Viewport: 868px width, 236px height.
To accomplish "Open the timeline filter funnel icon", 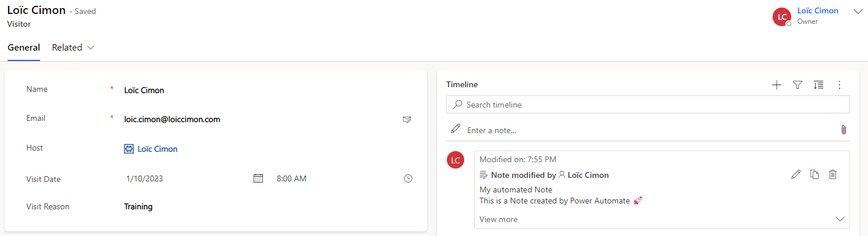I will (x=798, y=85).
